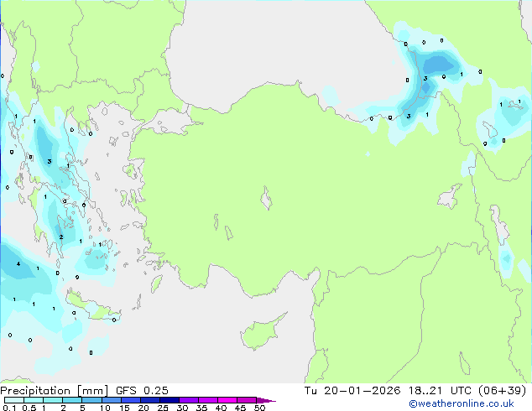Click the date 'Tu 20-01-2026' text
532x411 pixels.
click(x=352, y=391)
